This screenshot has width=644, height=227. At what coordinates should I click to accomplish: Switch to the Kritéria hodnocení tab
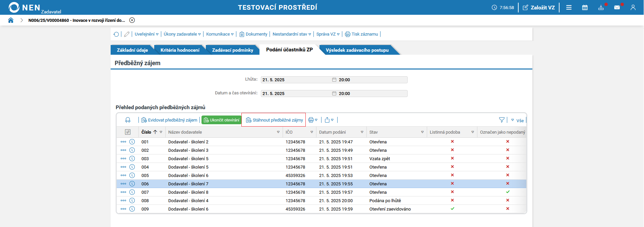pos(180,50)
